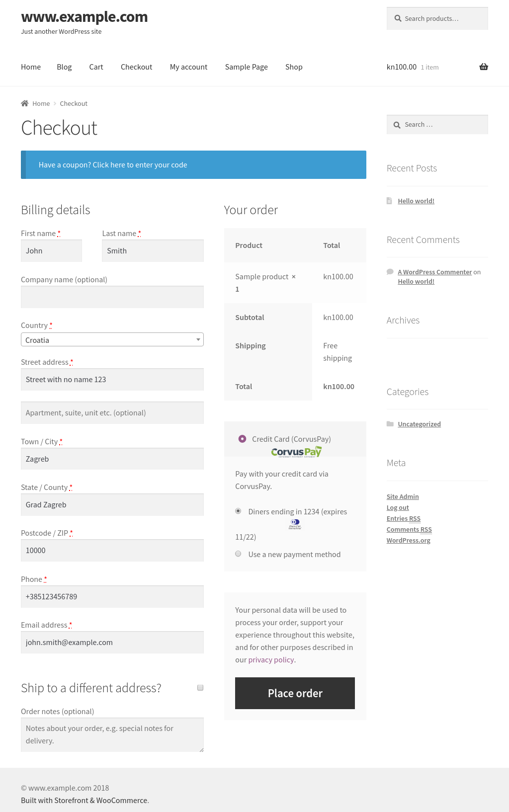509x812 pixels.
Task: Go to My account in navigation
Action: [x=188, y=67]
